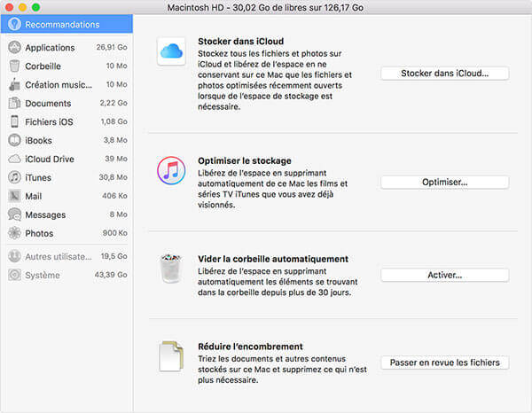Click the 3,8 Mo size value
Viewport: 532px width, 413px height.
(115, 140)
